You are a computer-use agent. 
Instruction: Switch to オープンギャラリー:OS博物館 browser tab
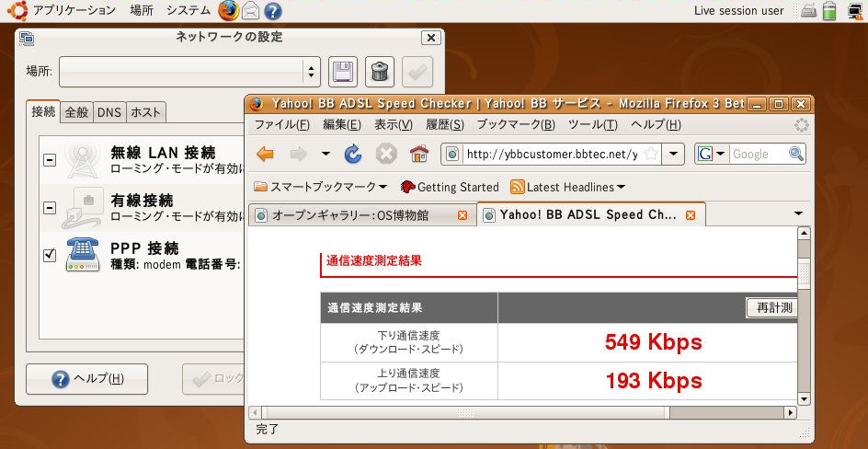(362, 215)
